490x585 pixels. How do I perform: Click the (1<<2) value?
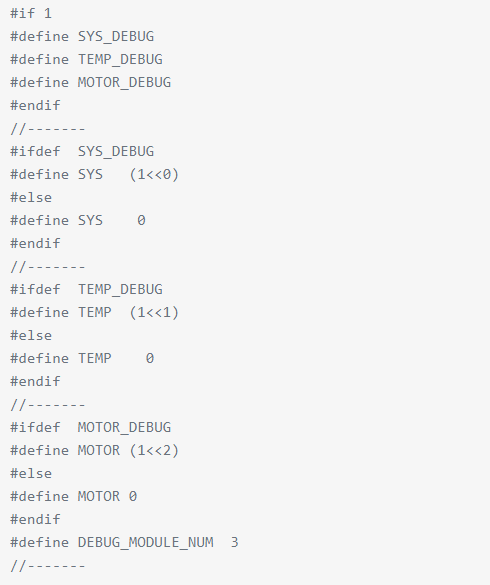pyautogui.click(x=154, y=451)
